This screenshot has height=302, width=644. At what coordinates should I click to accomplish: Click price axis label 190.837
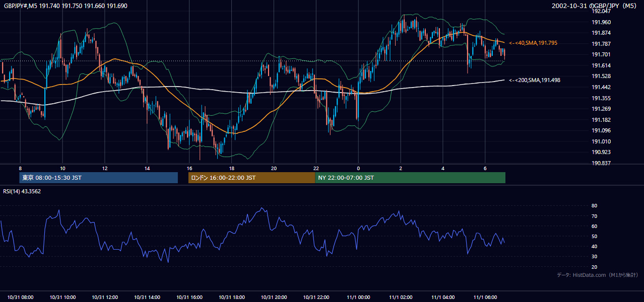pyautogui.click(x=601, y=163)
